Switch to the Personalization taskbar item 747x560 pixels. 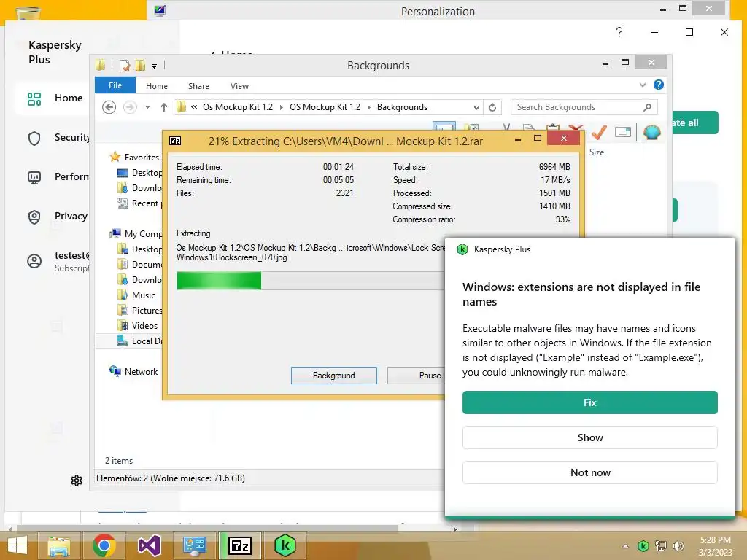tap(194, 545)
